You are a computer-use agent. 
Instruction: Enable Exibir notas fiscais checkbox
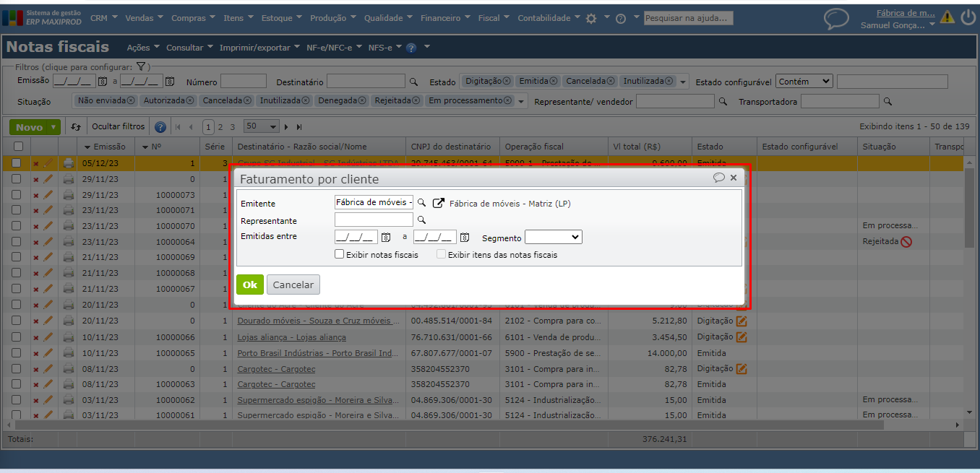coord(339,254)
